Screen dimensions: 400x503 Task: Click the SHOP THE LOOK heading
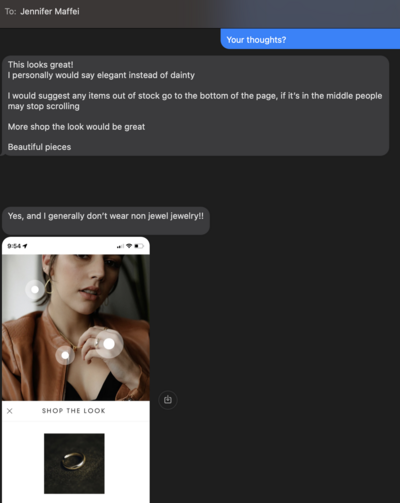[x=73, y=411]
